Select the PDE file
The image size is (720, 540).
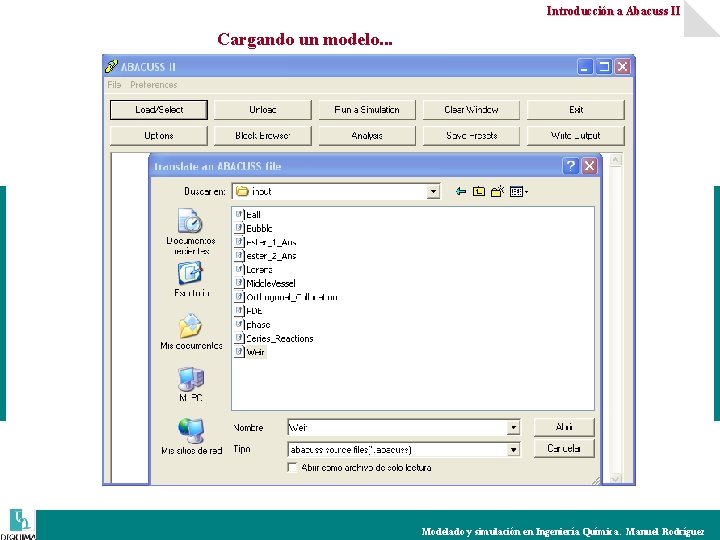248,311
